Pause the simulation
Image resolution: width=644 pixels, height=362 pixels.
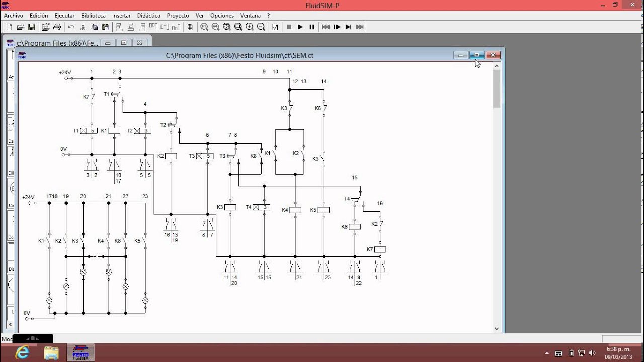pyautogui.click(x=312, y=27)
